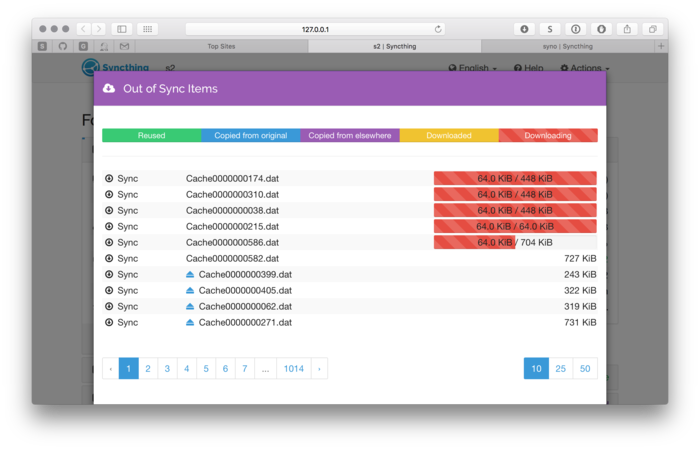Image resolution: width=700 pixels, height=450 pixels.
Task: Click the 727 KiB size value
Action: 580,258
